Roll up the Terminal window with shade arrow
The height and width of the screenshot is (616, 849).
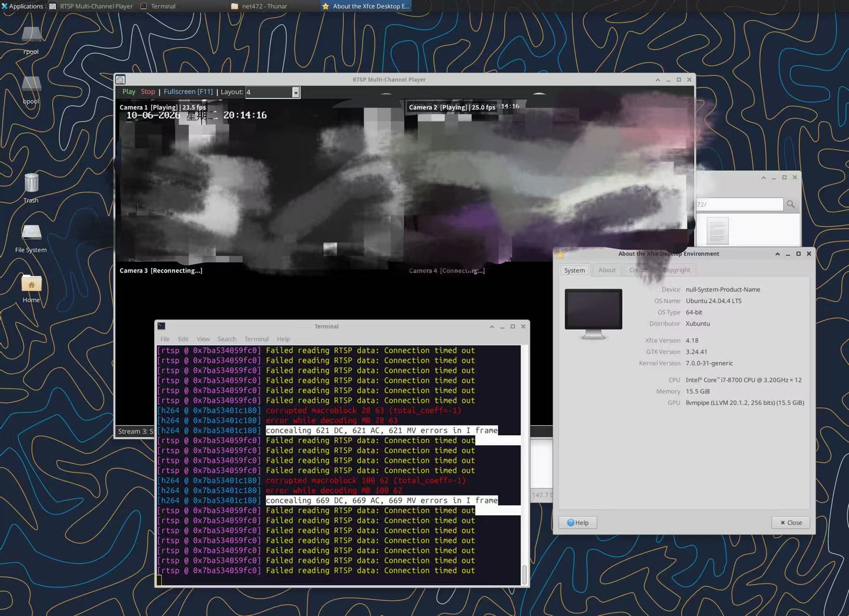(492, 327)
